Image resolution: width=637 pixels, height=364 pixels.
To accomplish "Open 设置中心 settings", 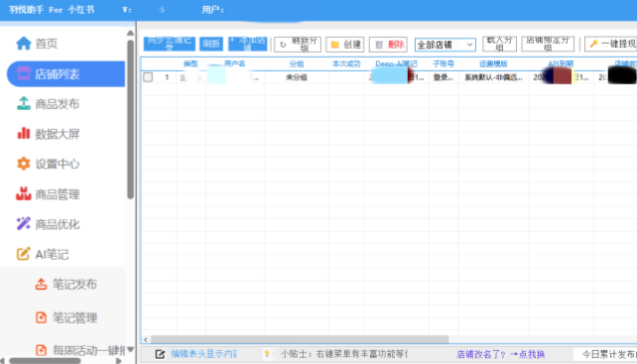I will coord(48,164).
